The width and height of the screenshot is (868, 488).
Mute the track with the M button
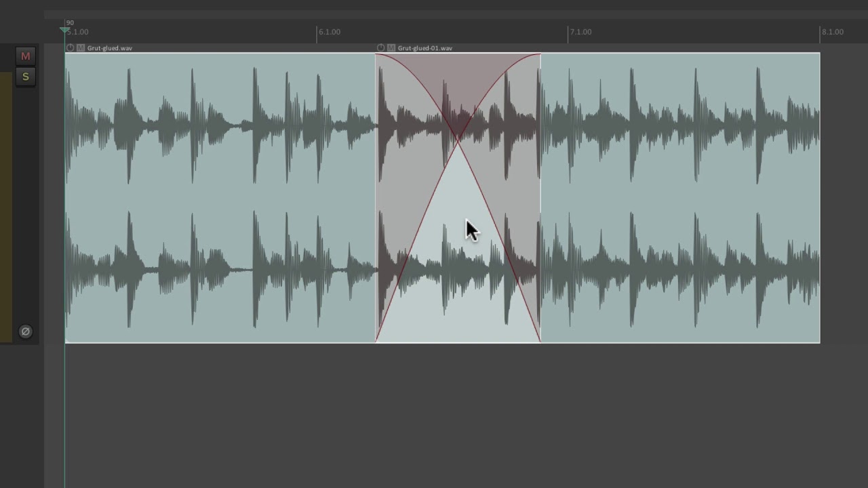pos(25,56)
